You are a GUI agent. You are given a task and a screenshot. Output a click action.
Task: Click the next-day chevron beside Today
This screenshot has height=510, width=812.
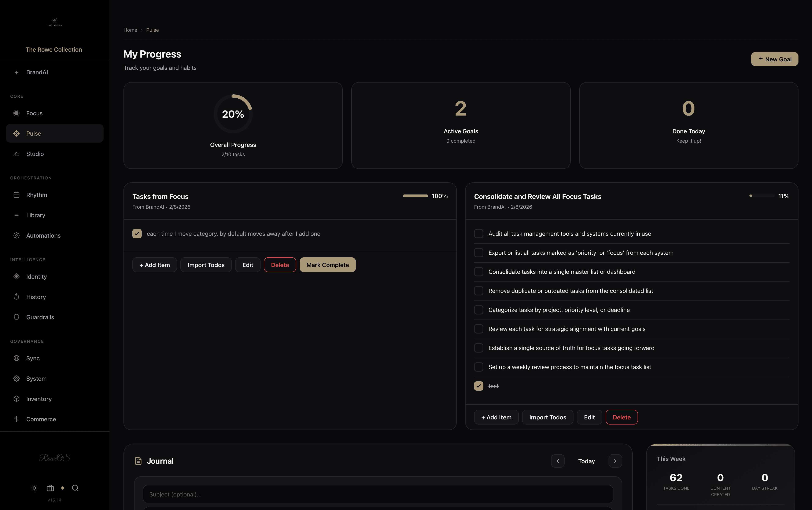(615, 460)
